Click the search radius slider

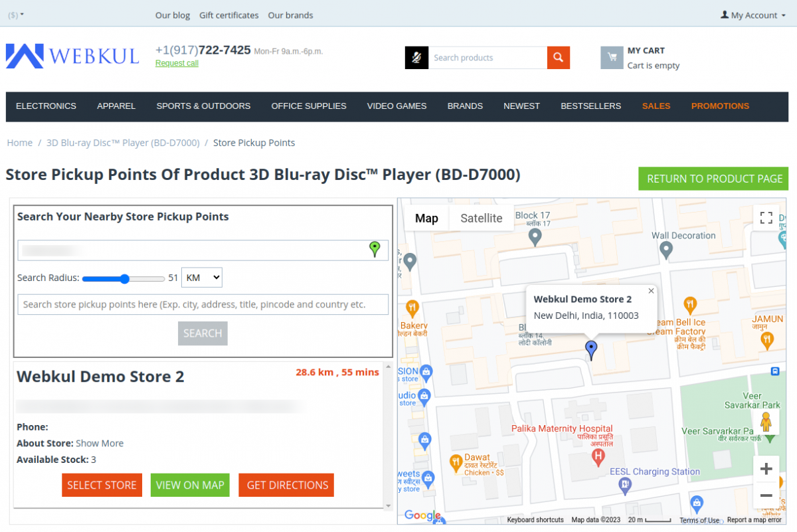coord(124,278)
